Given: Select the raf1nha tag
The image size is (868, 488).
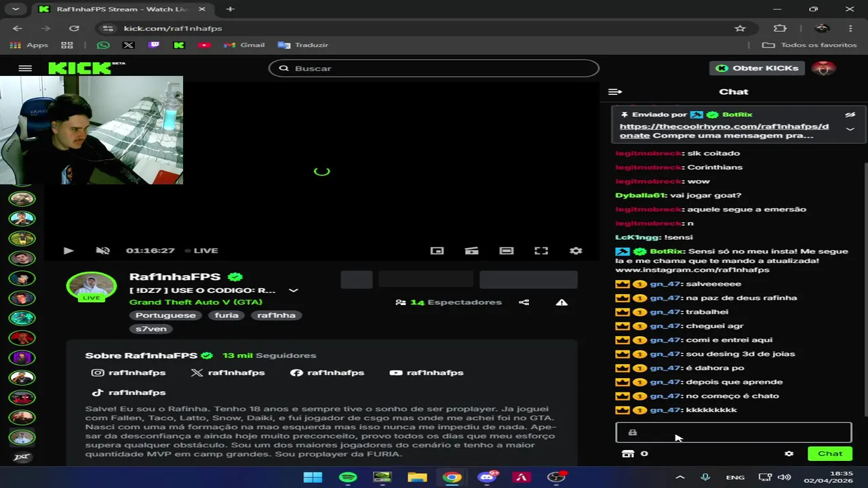Looking at the screenshot, I should (x=276, y=315).
